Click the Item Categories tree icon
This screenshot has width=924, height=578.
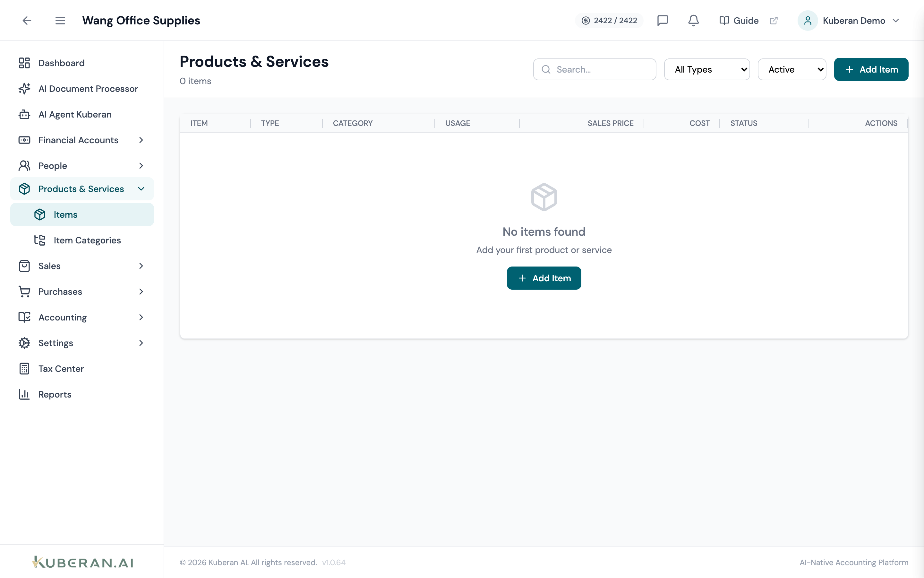click(x=40, y=240)
